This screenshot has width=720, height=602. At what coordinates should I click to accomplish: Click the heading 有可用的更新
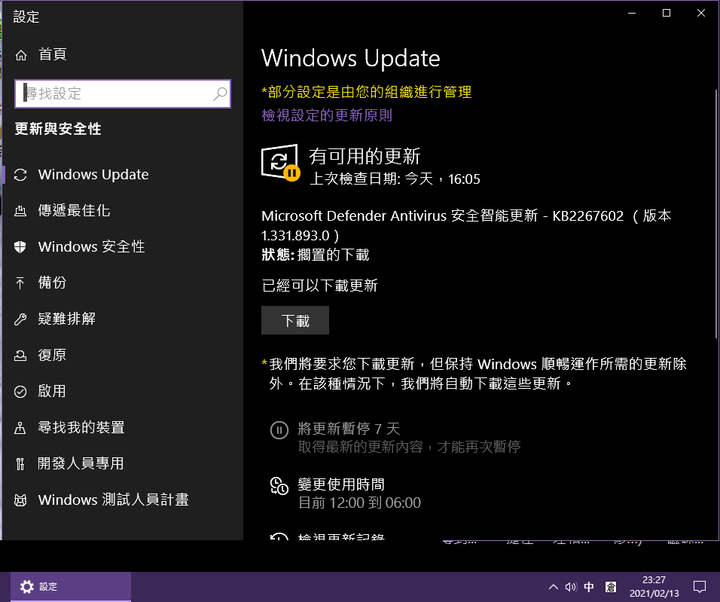(x=365, y=156)
